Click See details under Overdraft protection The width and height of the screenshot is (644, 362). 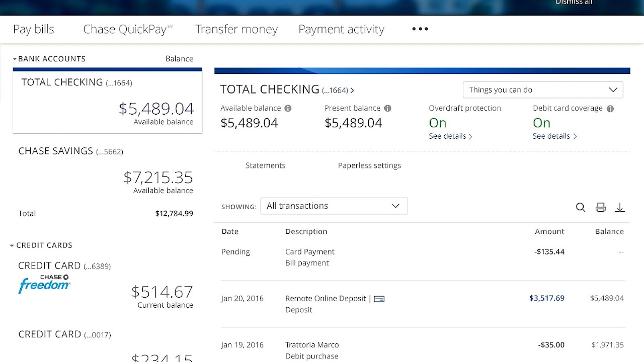(450, 136)
